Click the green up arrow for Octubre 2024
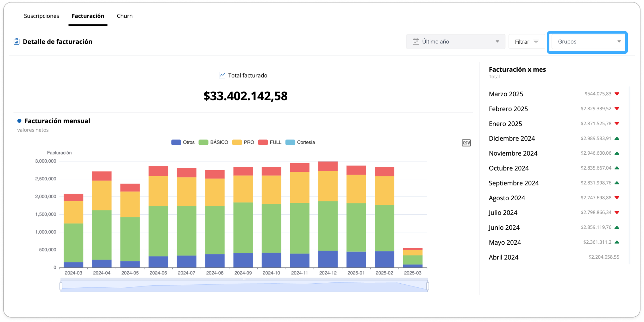 (x=617, y=168)
